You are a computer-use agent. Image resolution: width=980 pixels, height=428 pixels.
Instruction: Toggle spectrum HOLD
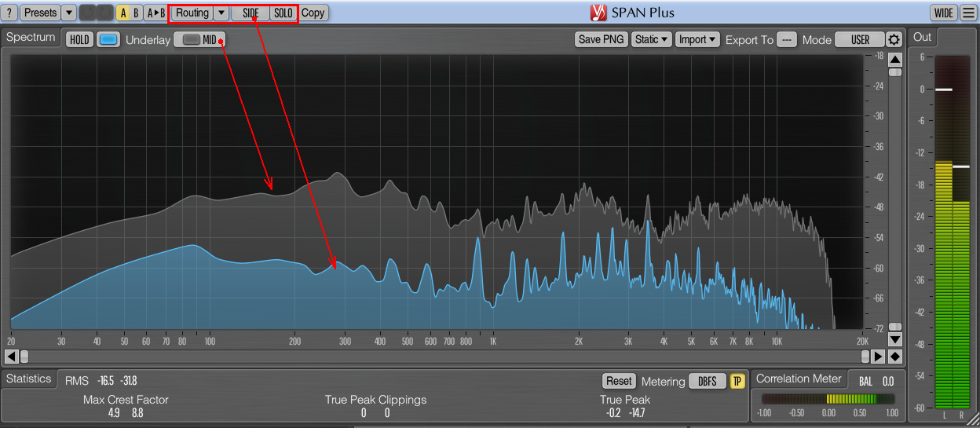coord(79,39)
